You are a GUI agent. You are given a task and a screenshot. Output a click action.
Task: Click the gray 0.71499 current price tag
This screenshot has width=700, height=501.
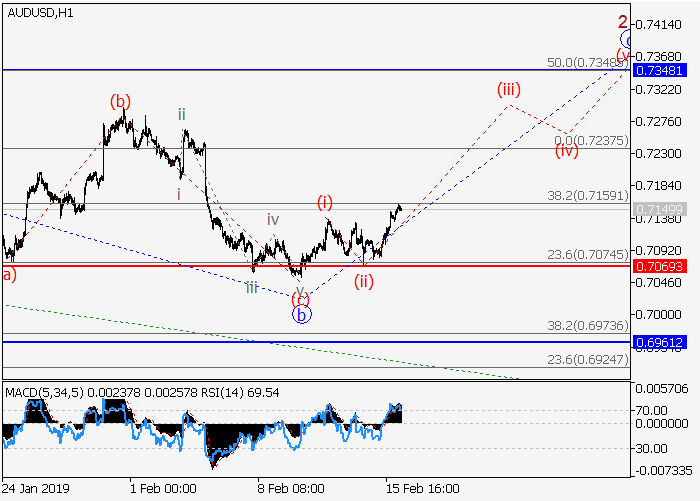point(664,208)
